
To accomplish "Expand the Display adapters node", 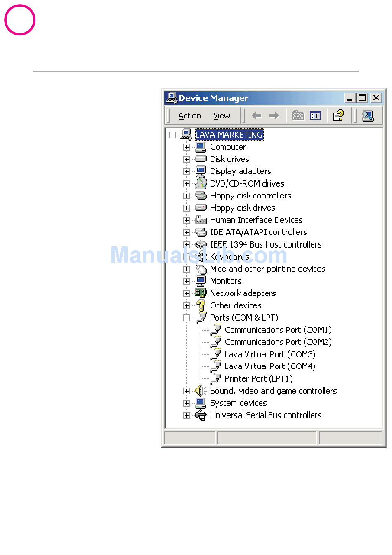I will click(x=187, y=171).
